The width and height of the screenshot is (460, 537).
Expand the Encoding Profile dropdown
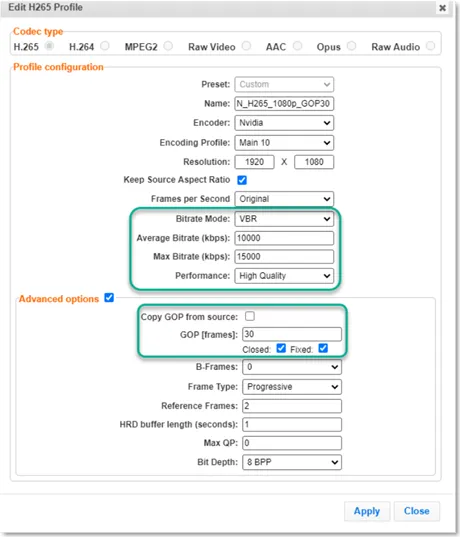(284, 142)
